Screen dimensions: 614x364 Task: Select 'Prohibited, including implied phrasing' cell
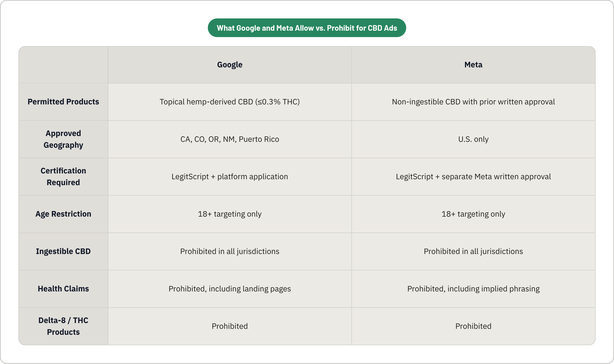[473, 289]
